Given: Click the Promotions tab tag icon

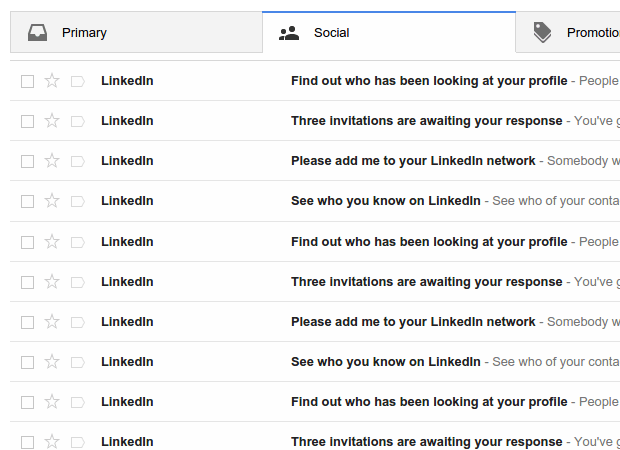Looking at the screenshot, I should [542, 33].
